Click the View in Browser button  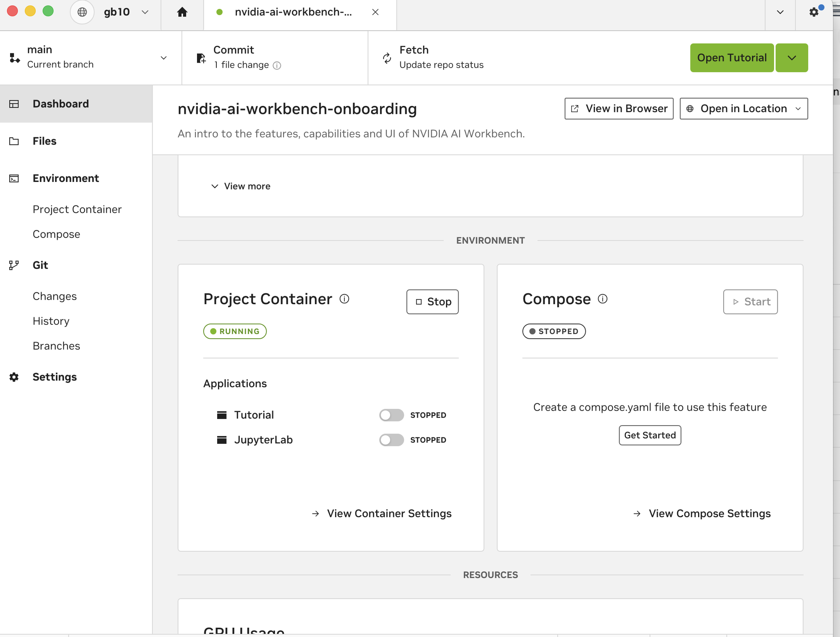point(619,109)
